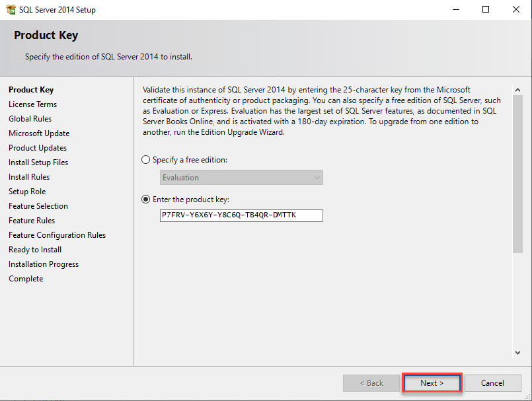Select the Install Setup Files step
This screenshot has height=401, width=532.
38,163
